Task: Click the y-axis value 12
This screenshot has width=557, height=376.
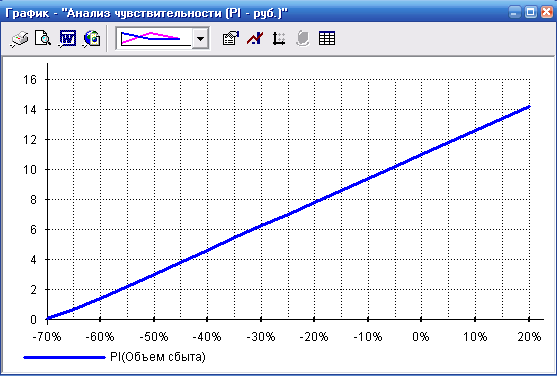Action: point(30,140)
